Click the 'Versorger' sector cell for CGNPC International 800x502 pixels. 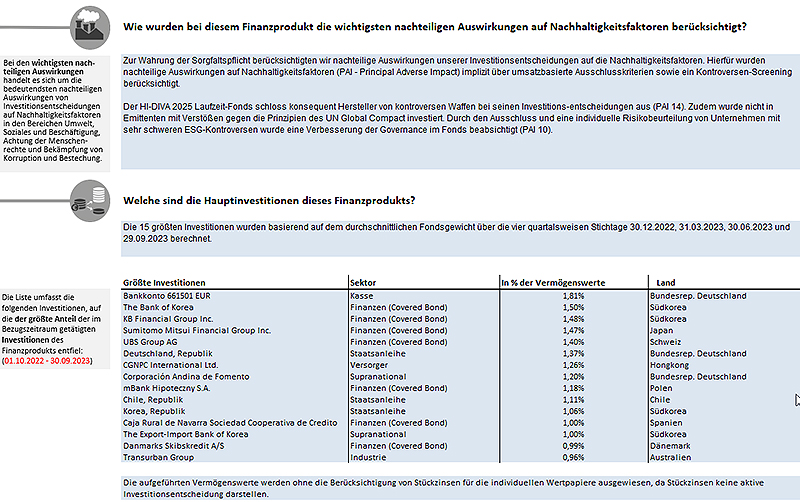click(x=371, y=364)
